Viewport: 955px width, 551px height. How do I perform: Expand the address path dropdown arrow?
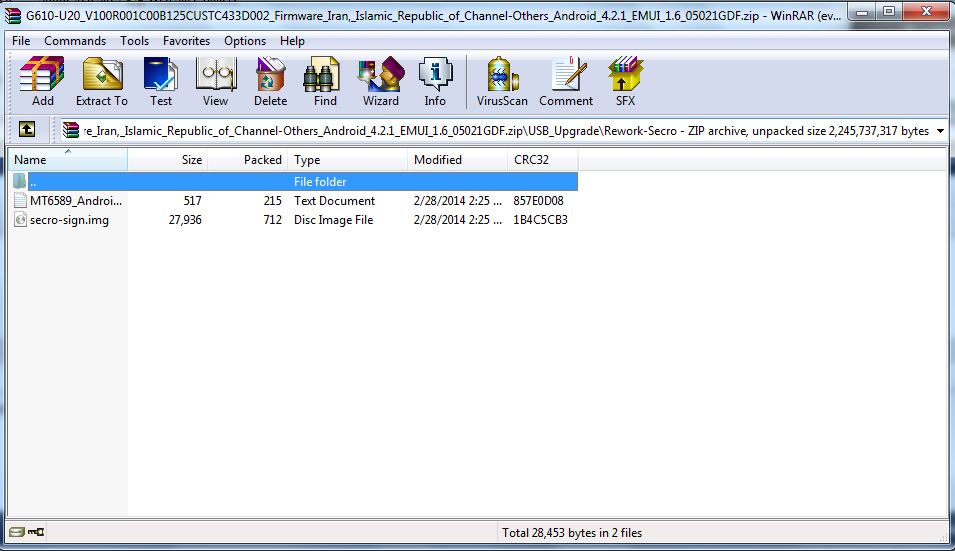(940, 131)
